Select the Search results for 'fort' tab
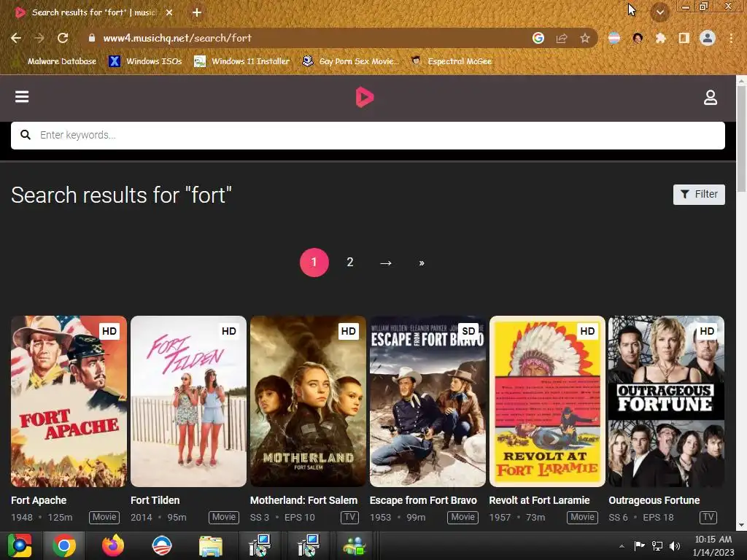747x560 pixels. [93, 12]
